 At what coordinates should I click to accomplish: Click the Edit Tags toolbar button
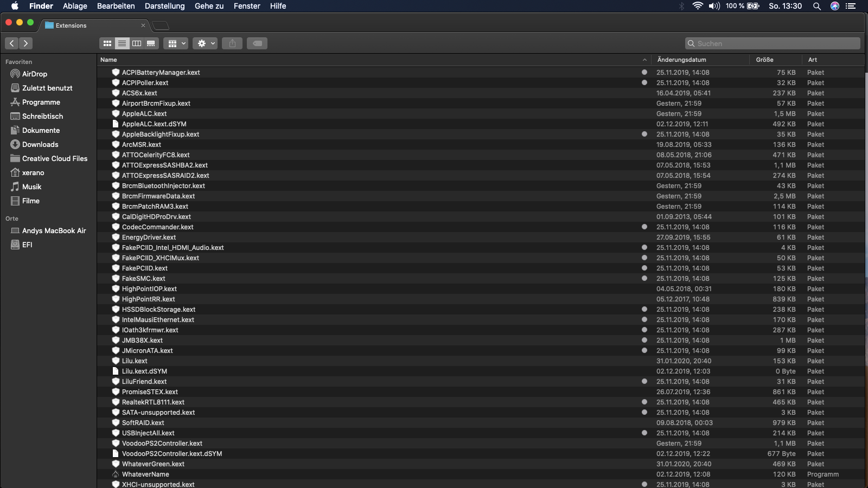257,43
